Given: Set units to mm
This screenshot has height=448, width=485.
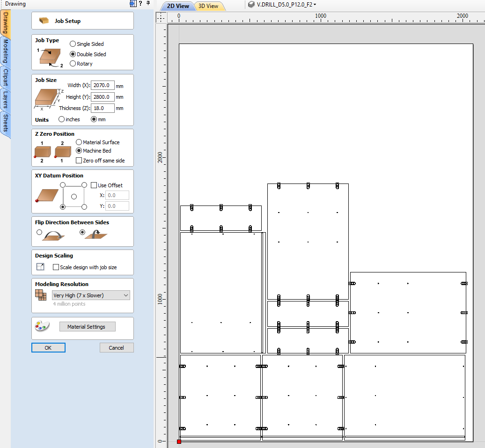Looking at the screenshot, I should click(x=94, y=119).
